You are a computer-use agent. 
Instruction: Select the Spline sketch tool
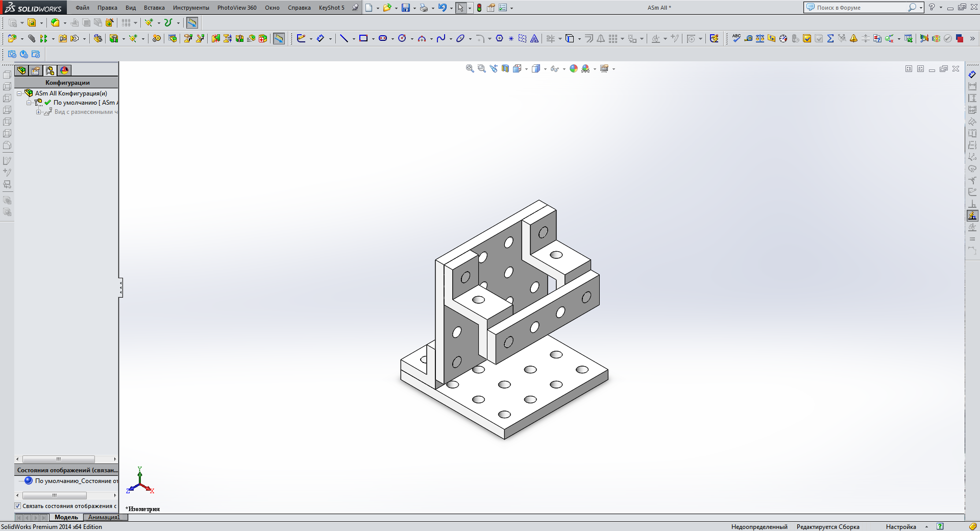tap(441, 38)
